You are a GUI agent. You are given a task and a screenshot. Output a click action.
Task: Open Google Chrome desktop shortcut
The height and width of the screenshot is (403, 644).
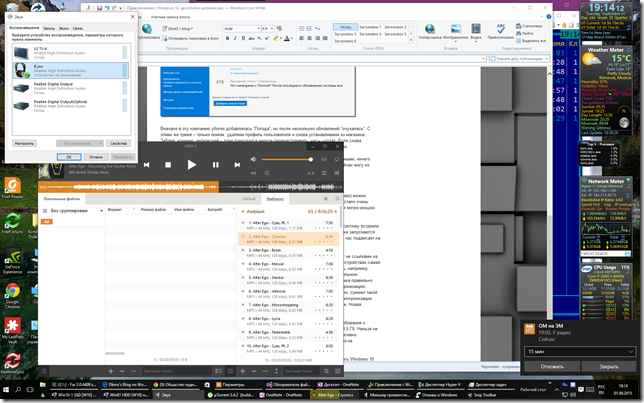pyautogui.click(x=12, y=287)
